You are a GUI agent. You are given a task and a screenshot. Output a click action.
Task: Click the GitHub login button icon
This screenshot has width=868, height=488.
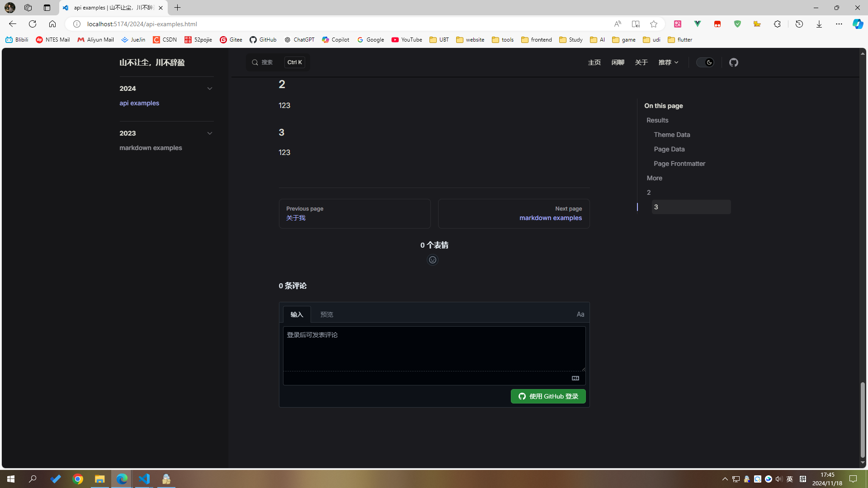[x=522, y=396]
